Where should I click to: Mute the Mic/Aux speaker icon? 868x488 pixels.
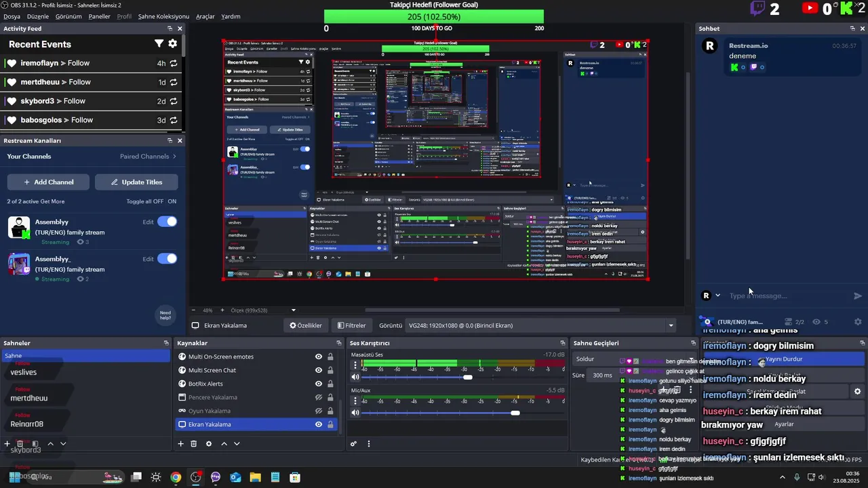[x=355, y=413]
